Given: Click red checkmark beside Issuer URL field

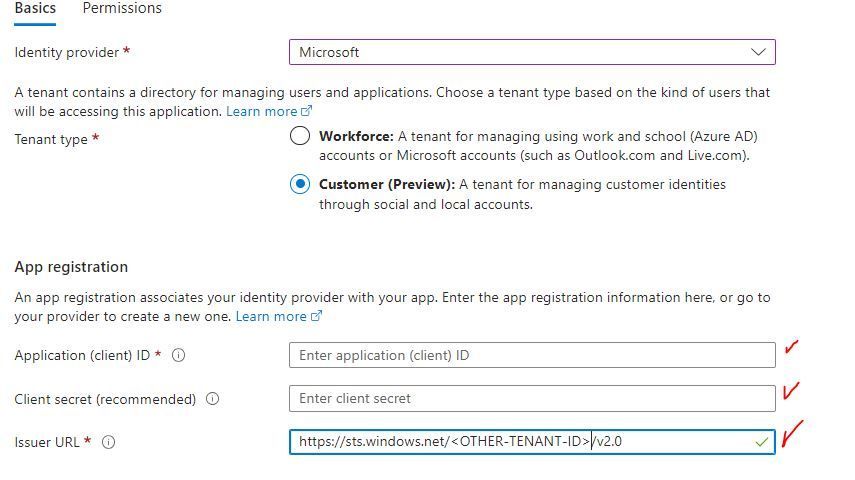Looking at the screenshot, I should [x=792, y=433].
